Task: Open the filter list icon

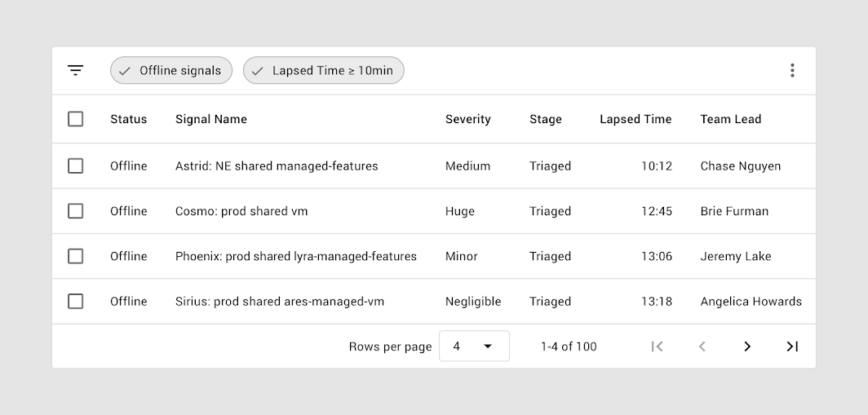Action: pyautogui.click(x=75, y=70)
